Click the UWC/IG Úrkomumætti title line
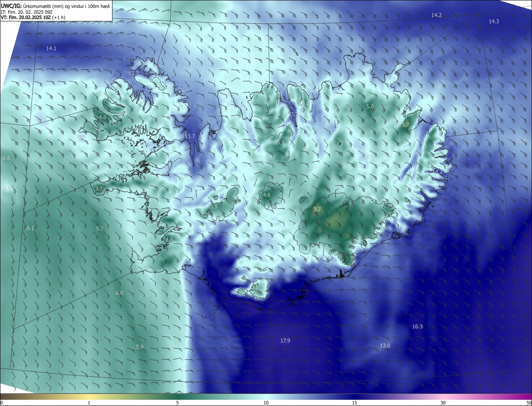The image size is (532, 406). click(x=55, y=5)
